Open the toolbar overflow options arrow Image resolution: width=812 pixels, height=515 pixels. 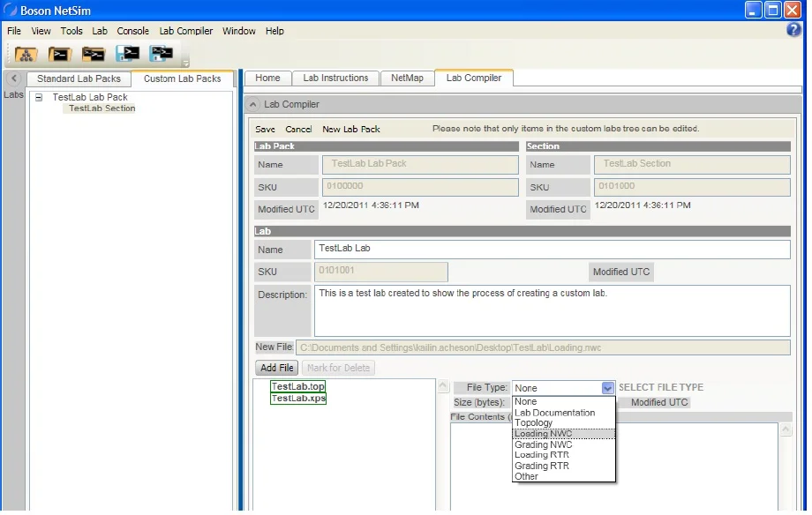tap(186, 63)
